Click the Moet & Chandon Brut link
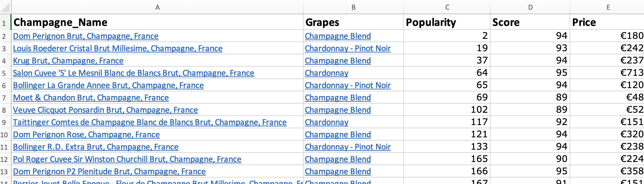The height and width of the screenshot is (184, 644). (91, 98)
